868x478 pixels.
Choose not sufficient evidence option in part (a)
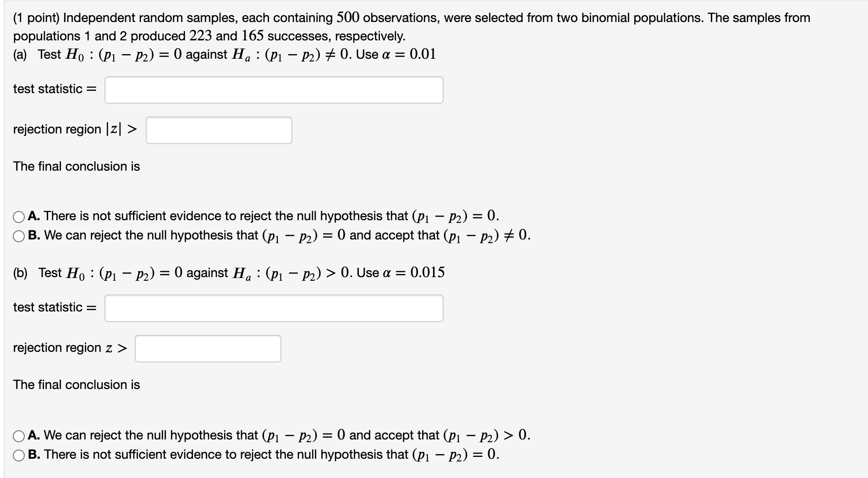tap(19, 216)
